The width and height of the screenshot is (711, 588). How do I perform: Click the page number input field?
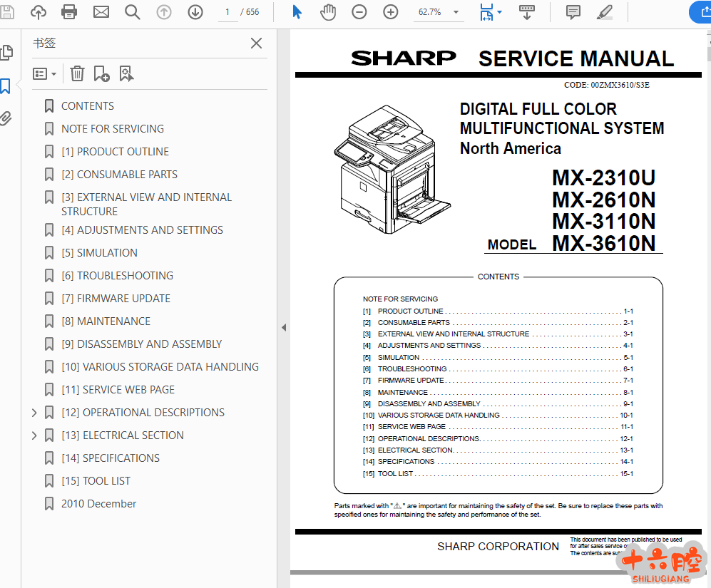(227, 12)
